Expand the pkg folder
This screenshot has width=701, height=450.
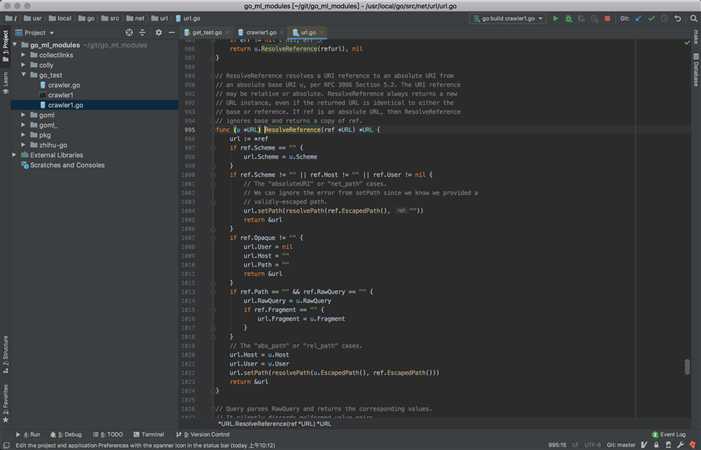click(23, 135)
